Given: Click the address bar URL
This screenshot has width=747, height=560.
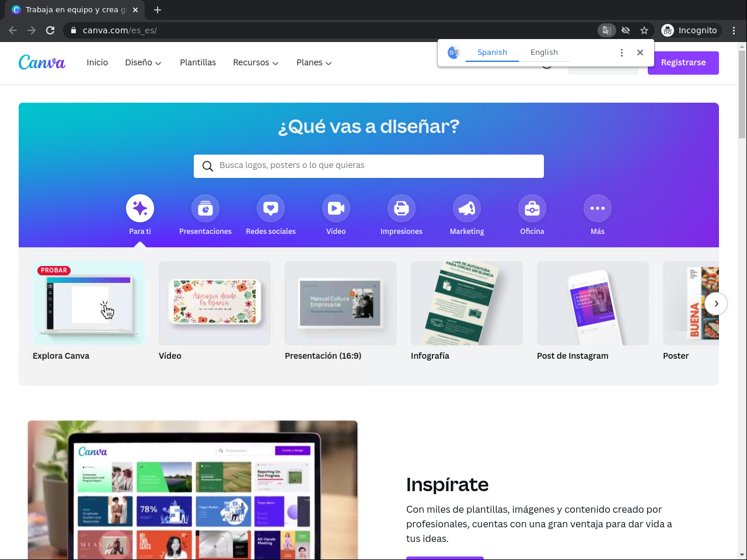Looking at the screenshot, I should tap(120, 30).
